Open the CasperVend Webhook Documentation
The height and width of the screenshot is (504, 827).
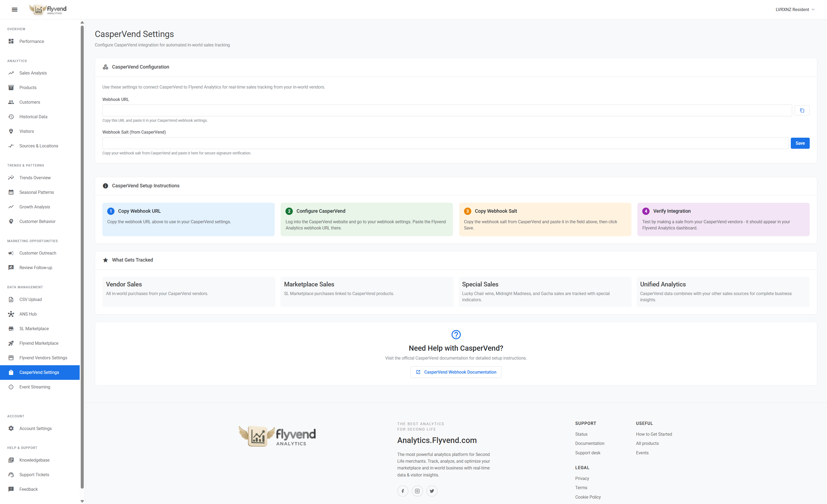(455, 372)
